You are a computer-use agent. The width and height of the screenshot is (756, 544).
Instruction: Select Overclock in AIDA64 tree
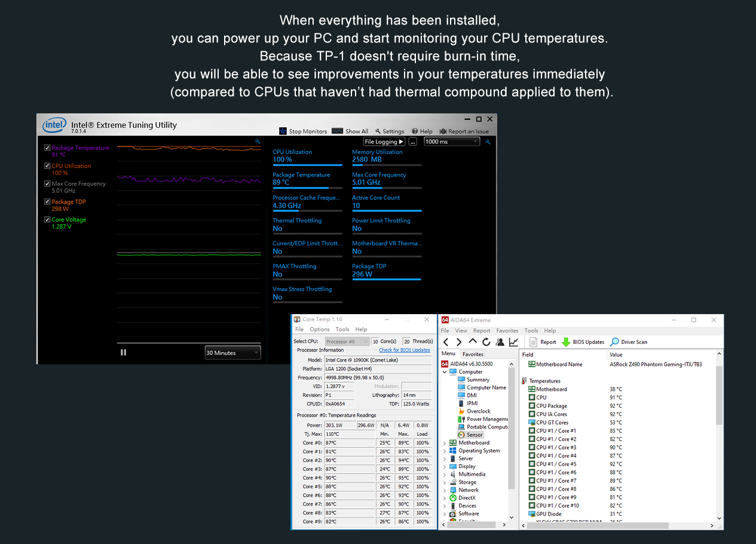pos(474,411)
